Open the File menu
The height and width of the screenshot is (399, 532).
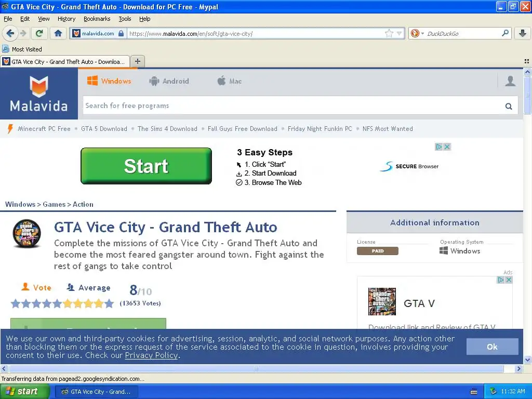coord(8,19)
